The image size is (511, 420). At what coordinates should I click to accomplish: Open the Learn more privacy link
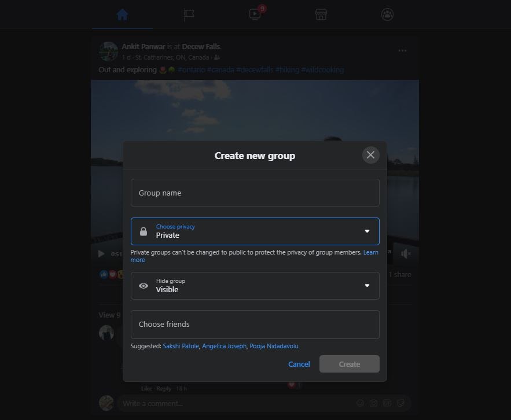click(371, 252)
